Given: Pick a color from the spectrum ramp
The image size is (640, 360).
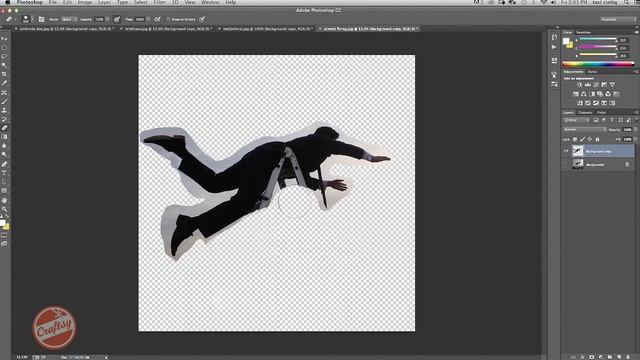Looking at the screenshot, I should click(598, 64).
